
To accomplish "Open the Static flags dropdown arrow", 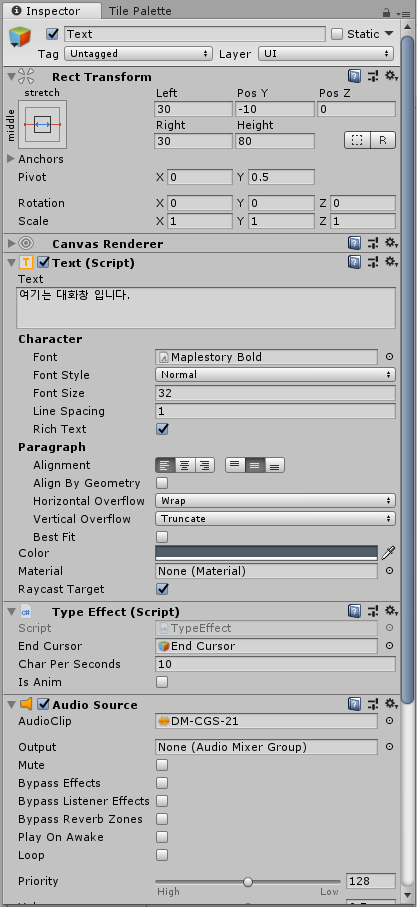I will 389,34.
